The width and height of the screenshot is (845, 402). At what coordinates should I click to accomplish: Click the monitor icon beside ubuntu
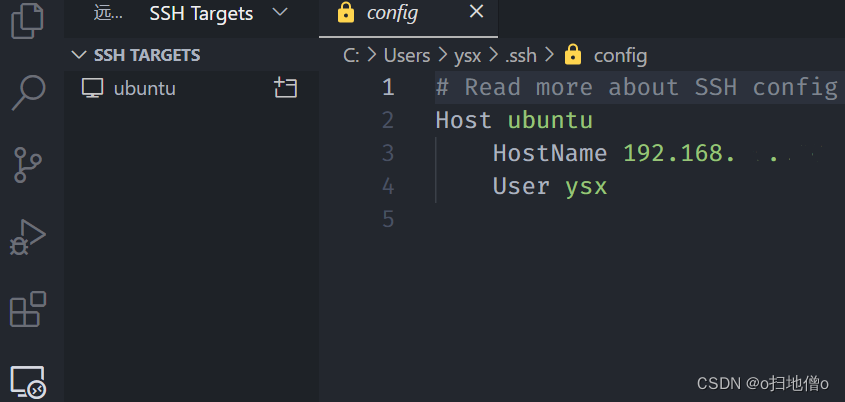tap(93, 88)
